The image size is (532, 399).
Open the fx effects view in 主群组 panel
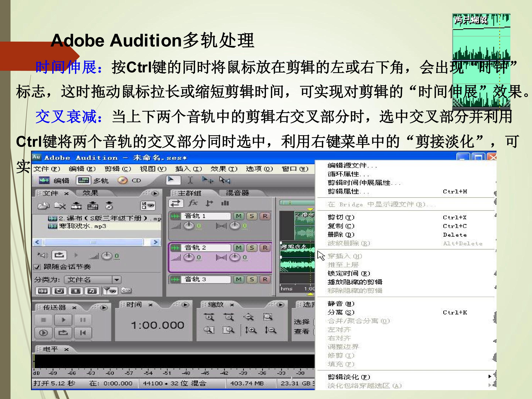point(193,203)
